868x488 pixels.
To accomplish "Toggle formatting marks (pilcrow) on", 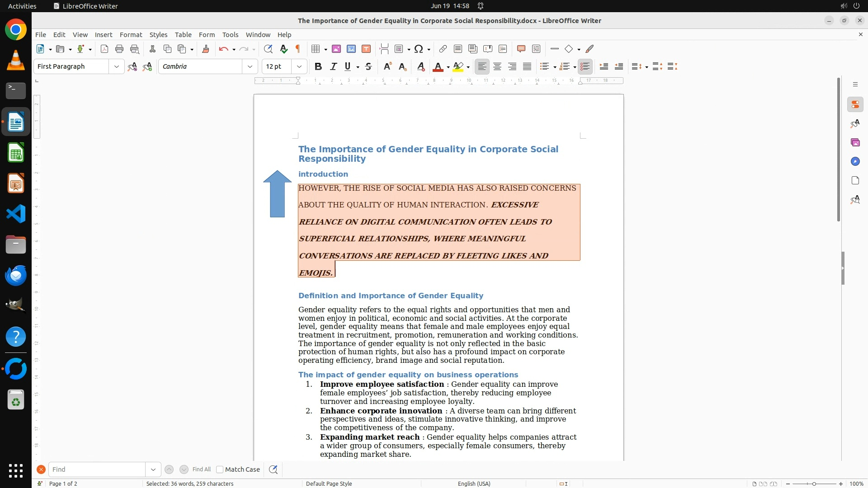I will click(x=298, y=49).
